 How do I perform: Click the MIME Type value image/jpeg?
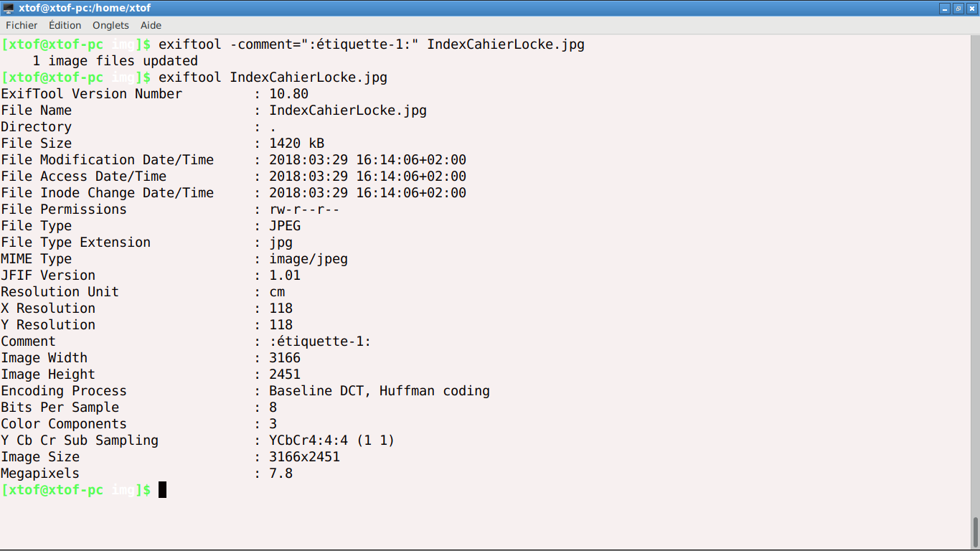(x=308, y=259)
